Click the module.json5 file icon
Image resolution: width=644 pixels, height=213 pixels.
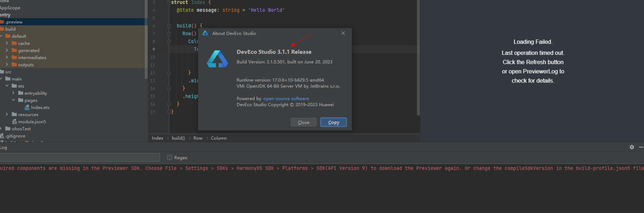15,121
